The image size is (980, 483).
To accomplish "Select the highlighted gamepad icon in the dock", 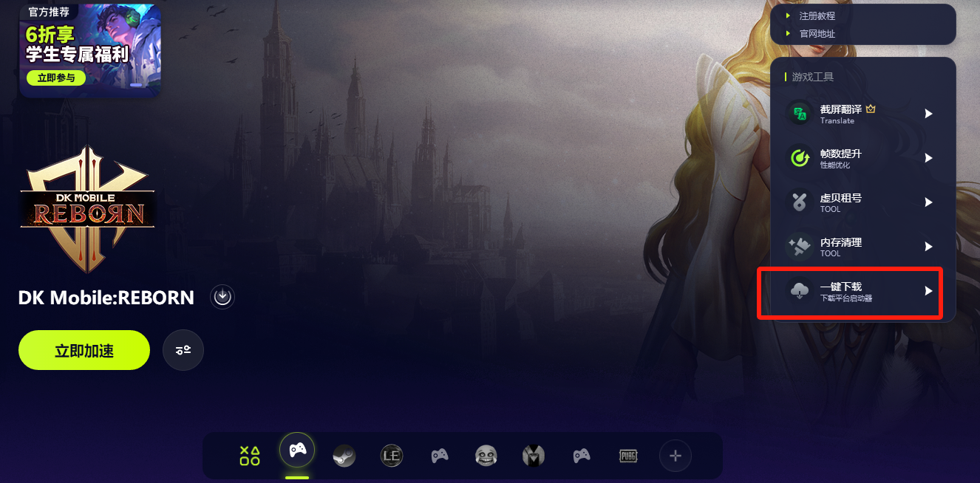I will [297, 450].
